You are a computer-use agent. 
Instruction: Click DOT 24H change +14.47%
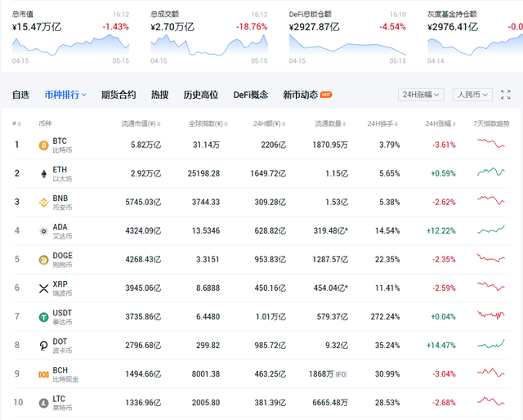(x=441, y=346)
